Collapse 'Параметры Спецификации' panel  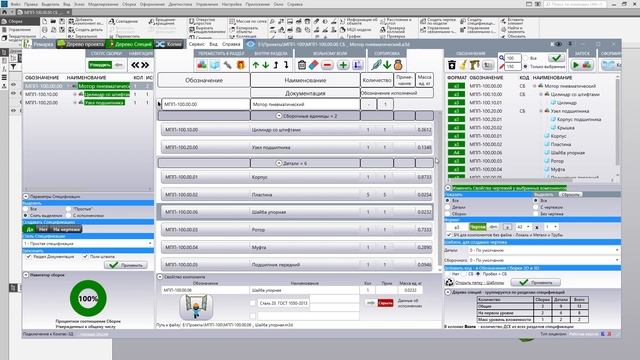pos(25,196)
